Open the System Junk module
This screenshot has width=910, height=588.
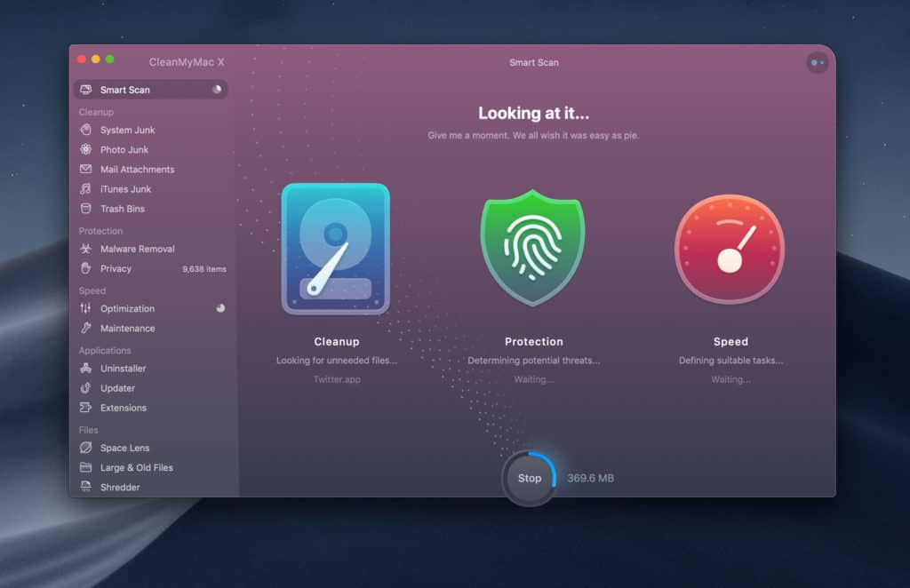151,130
